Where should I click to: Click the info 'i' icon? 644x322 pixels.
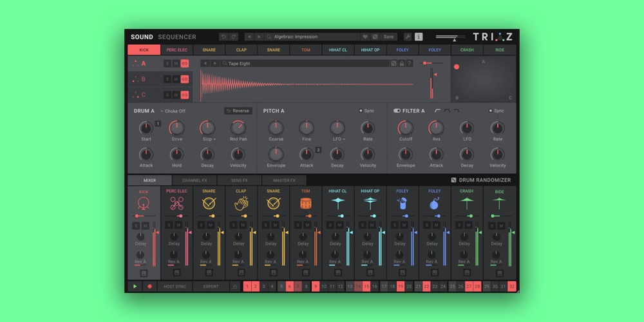[x=419, y=37]
